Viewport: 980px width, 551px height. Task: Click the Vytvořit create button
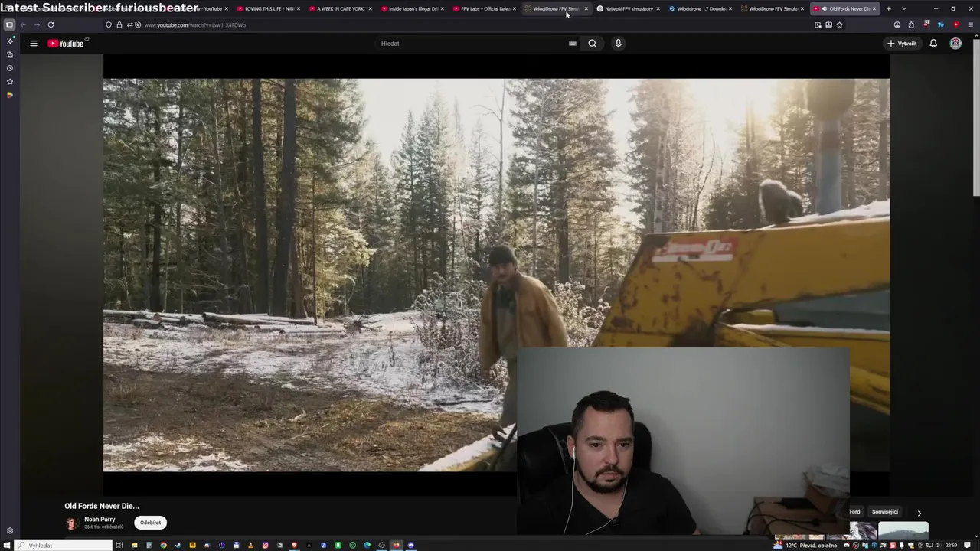902,44
